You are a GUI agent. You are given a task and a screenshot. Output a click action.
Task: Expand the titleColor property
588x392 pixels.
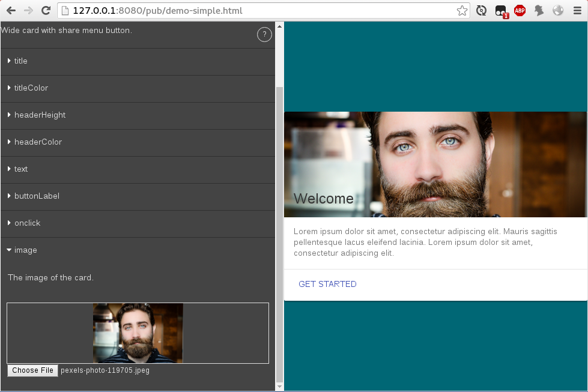(138, 88)
